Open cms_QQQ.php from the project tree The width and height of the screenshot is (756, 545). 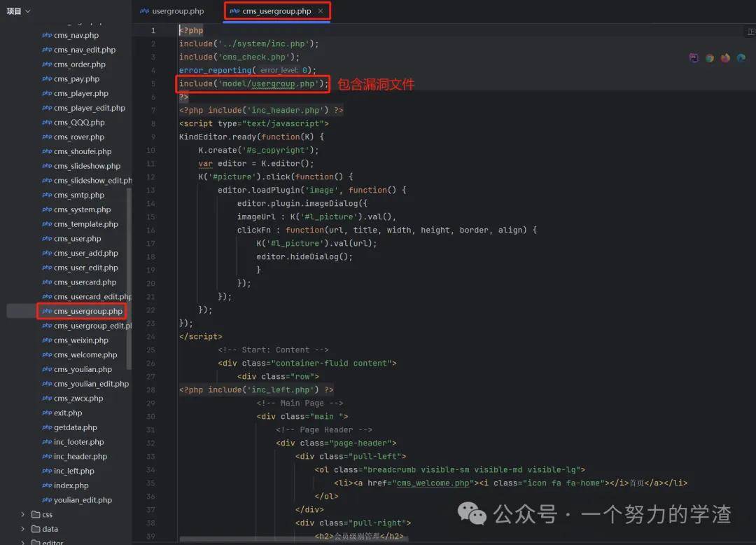(x=73, y=123)
